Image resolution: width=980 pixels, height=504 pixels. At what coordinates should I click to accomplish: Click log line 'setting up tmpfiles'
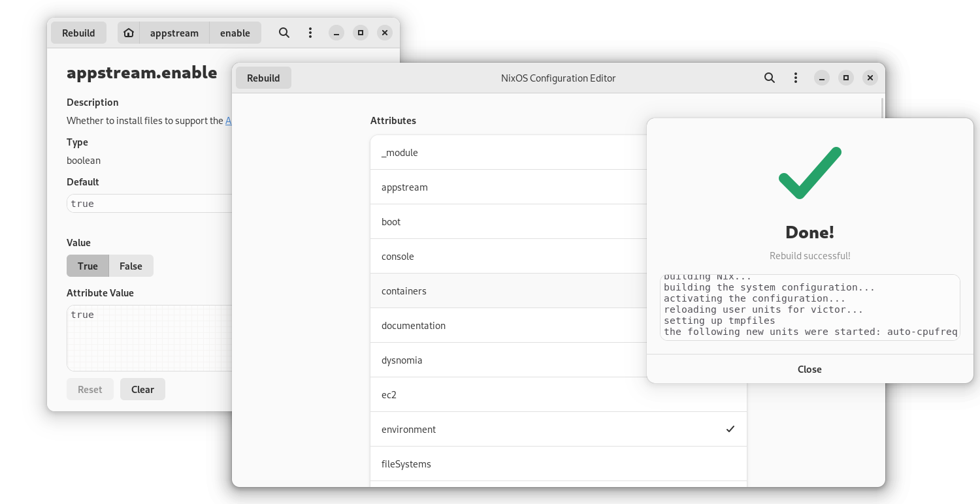pos(719,321)
